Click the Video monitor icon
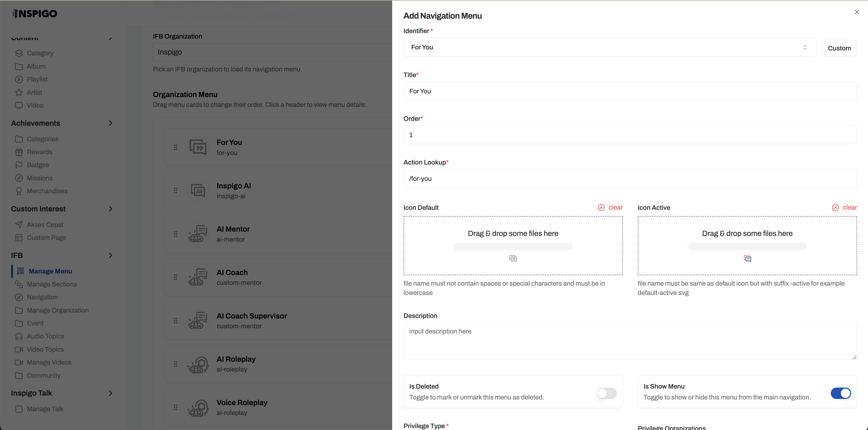 19,106
